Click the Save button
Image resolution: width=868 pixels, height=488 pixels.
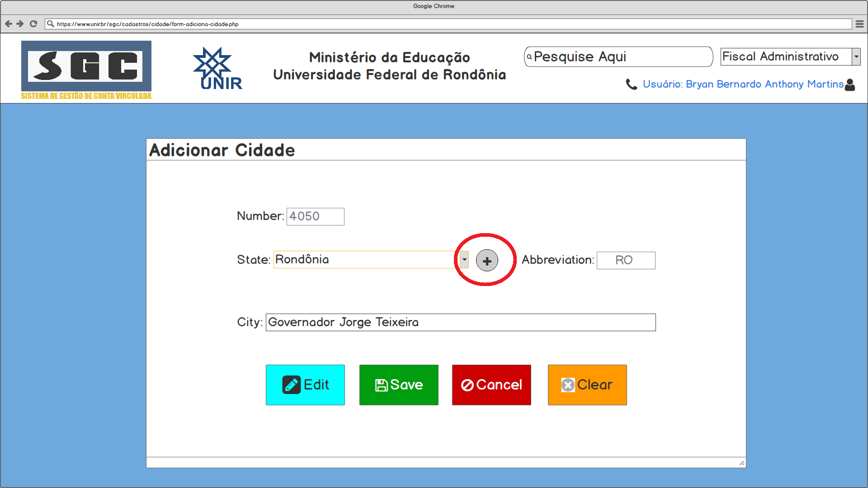399,385
